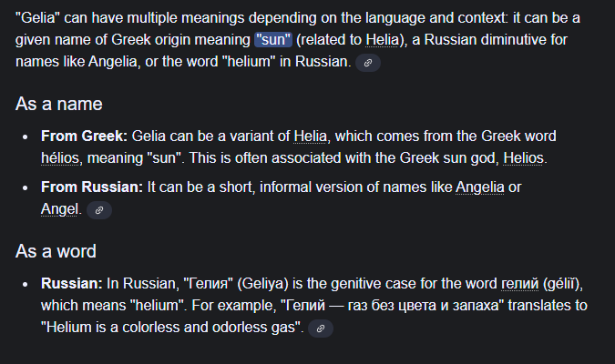Click the "Helium is a colorless" translation

coord(118,328)
